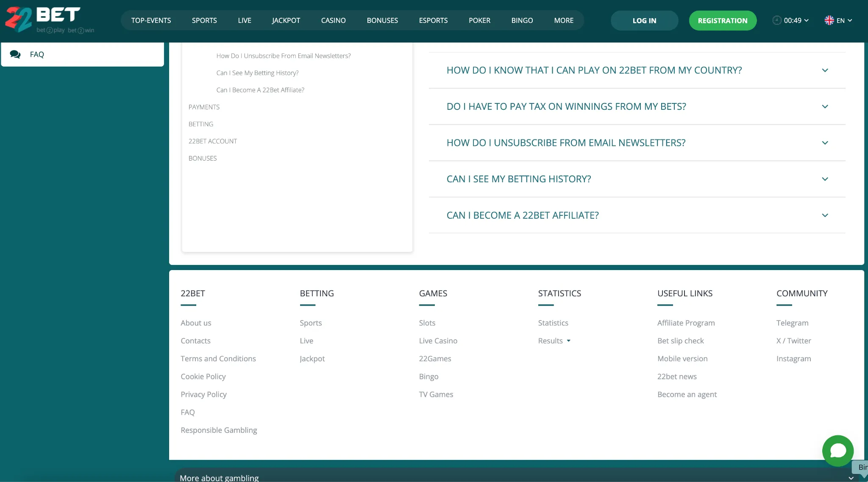This screenshot has height=482, width=868.
Task: Expand the unsubscribe from newsletters question
Action: click(637, 143)
